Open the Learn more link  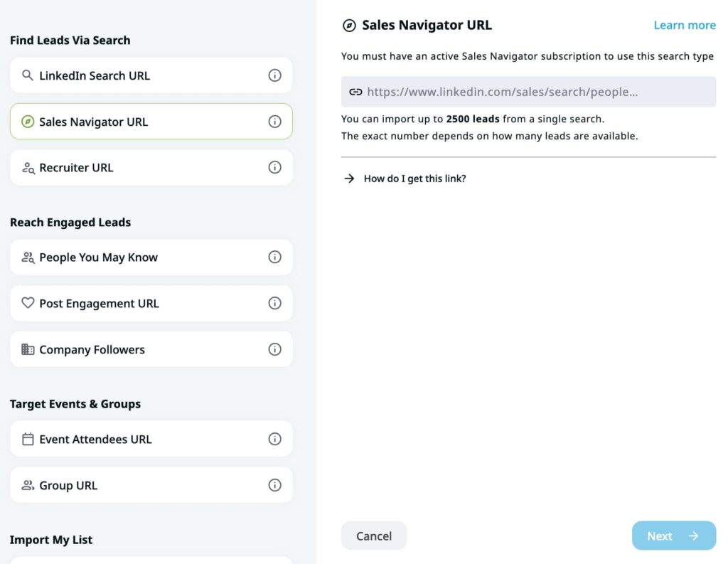684,25
